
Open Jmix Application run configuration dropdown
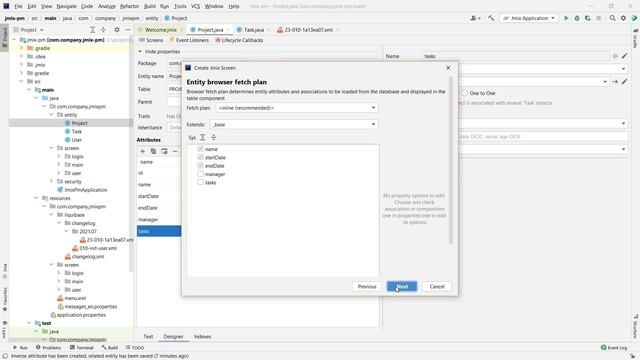coord(529,18)
